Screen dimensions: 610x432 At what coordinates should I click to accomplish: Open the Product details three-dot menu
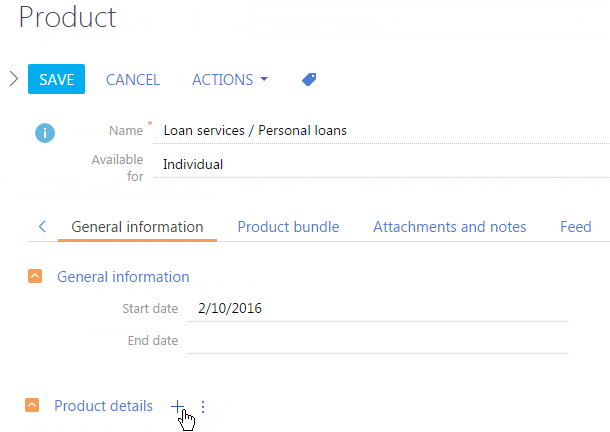coord(203,407)
